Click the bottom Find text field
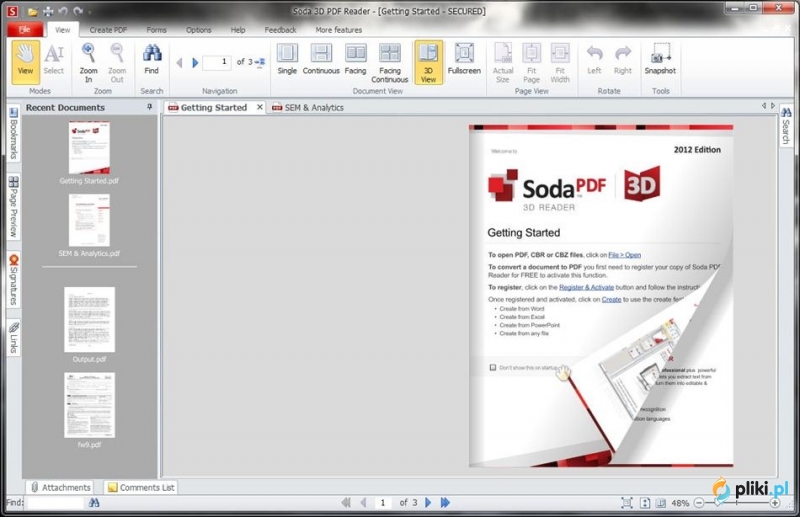Viewport: 800px width, 517px height. tap(55, 503)
